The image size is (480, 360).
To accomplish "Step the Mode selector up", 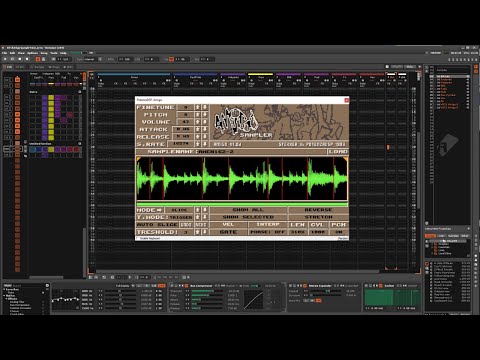I will pos(197,210).
